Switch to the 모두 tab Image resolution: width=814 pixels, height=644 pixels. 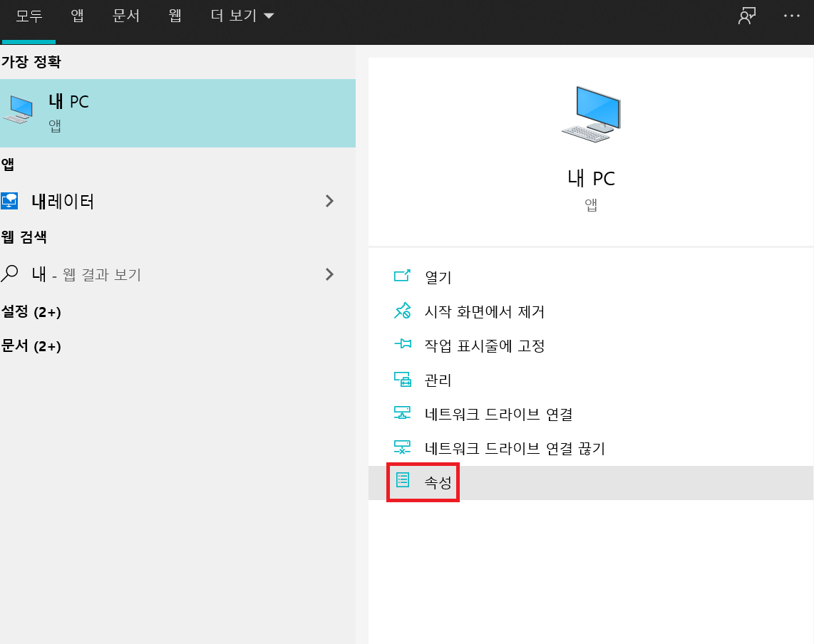29,16
